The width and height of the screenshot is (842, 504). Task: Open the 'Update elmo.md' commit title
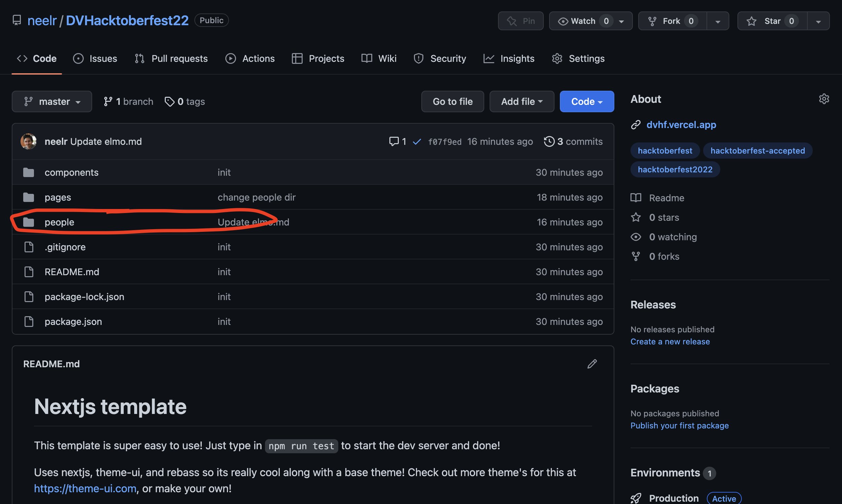[x=106, y=141]
